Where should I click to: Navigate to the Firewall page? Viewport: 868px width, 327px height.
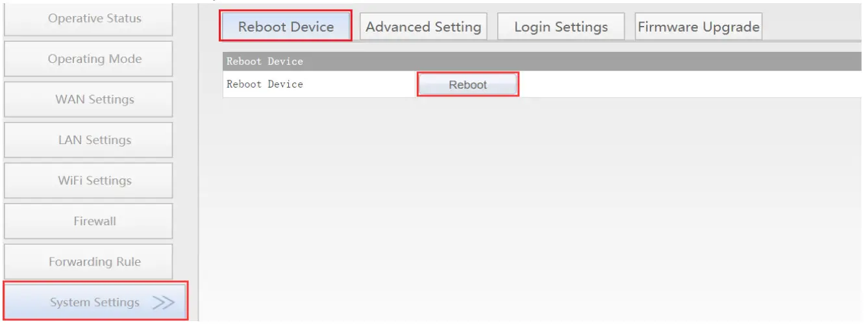coord(95,221)
